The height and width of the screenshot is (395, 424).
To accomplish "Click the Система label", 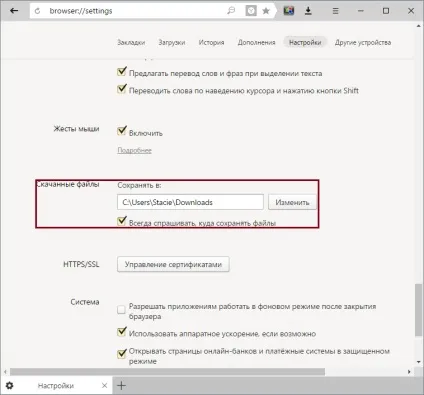I will [85, 302].
